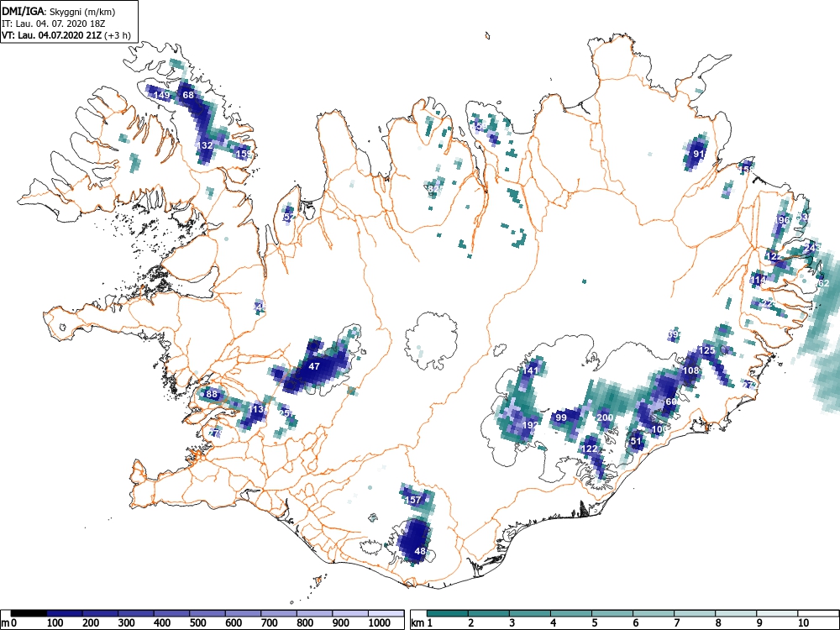Select the 9 km pale legend swatch
840x630 pixels.
pos(777,613)
